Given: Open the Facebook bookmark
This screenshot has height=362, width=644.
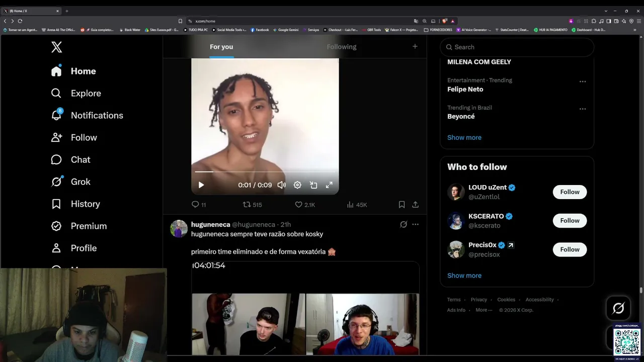Looking at the screenshot, I should click(x=260, y=30).
